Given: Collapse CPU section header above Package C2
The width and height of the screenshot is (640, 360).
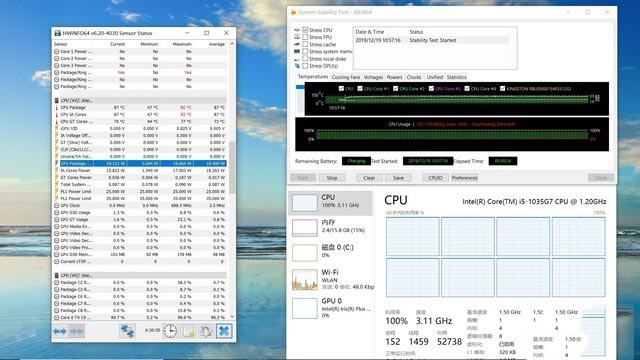Looking at the screenshot, I should click(140, 275).
